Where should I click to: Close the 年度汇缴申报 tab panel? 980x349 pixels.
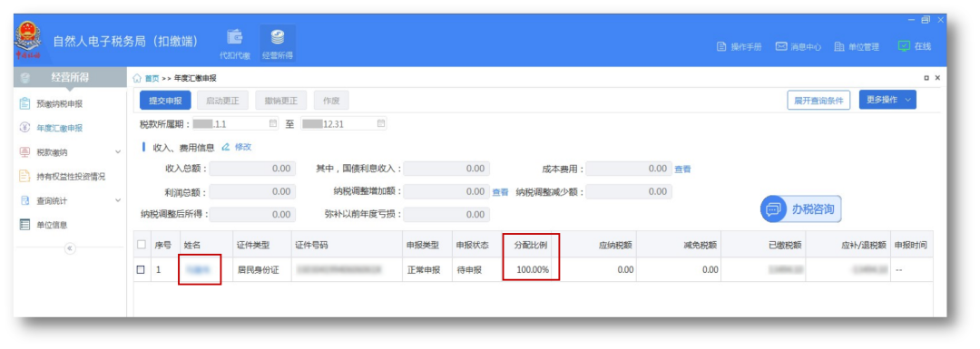(x=936, y=78)
